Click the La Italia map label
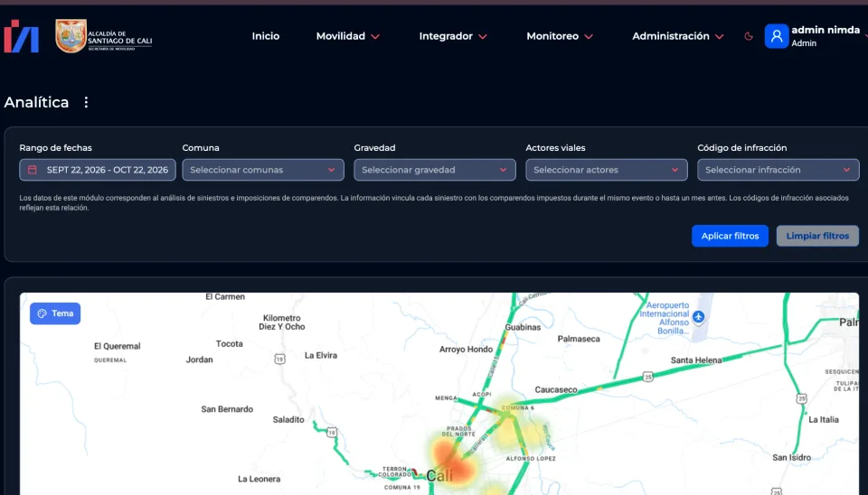The height and width of the screenshot is (495, 868). [x=823, y=420]
